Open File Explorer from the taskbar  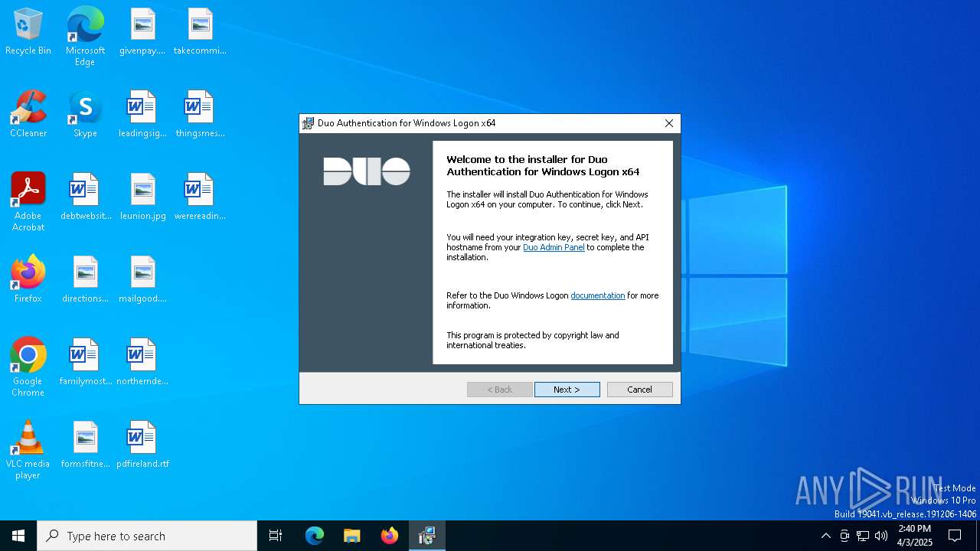coord(352,536)
